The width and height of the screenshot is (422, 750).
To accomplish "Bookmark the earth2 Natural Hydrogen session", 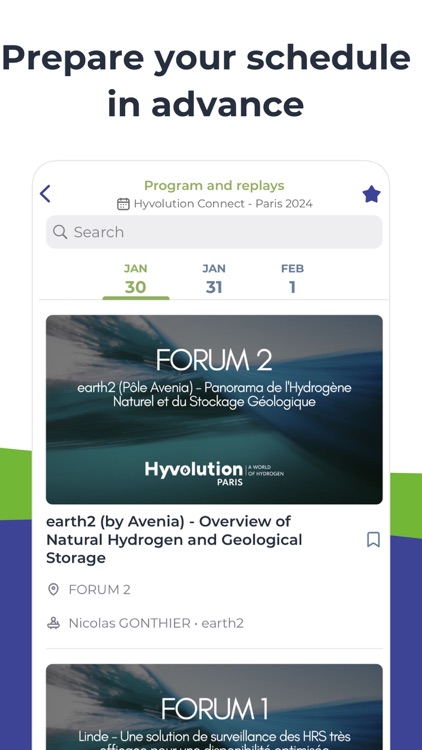I will tap(373, 540).
